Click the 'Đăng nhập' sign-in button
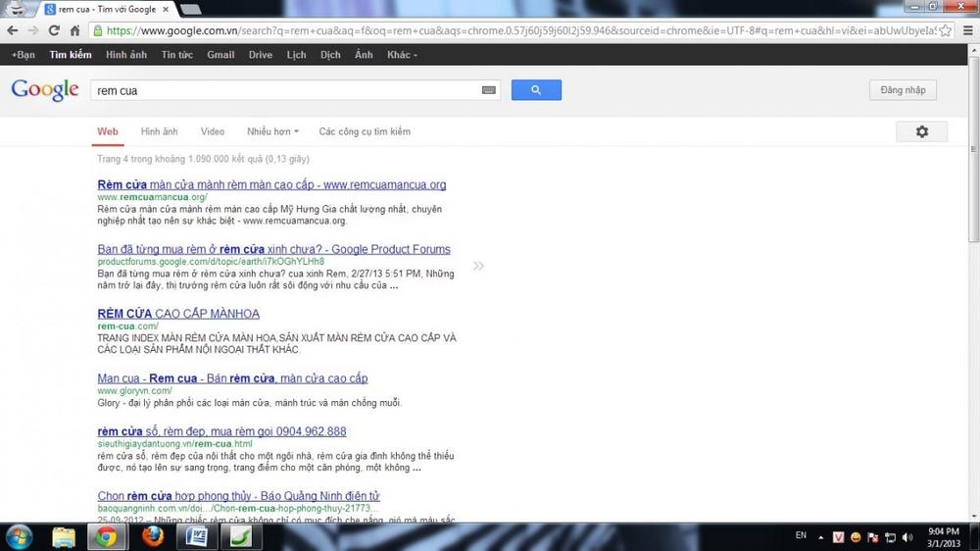The height and width of the screenshot is (551, 980). pos(903,90)
